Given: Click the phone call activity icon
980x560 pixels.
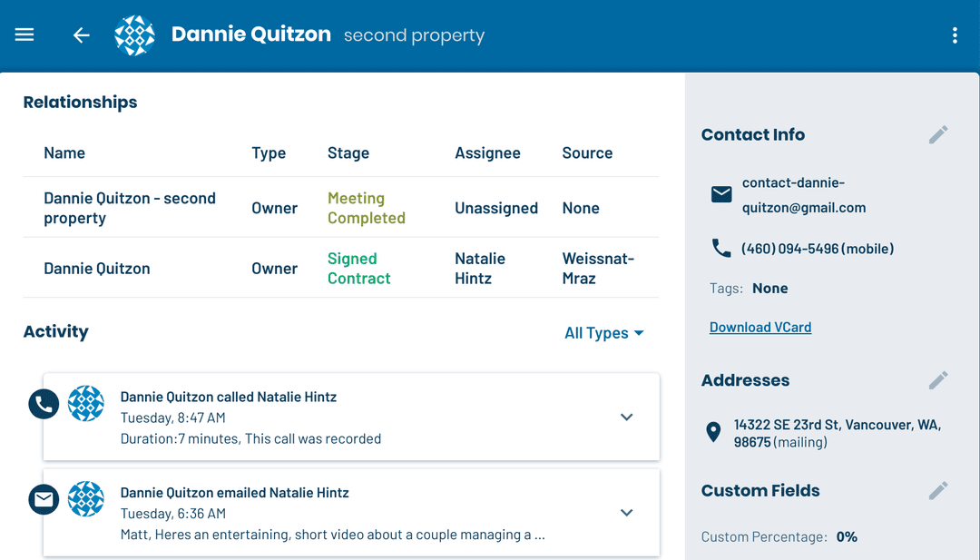Looking at the screenshot, I should click(x=44, y=404).
